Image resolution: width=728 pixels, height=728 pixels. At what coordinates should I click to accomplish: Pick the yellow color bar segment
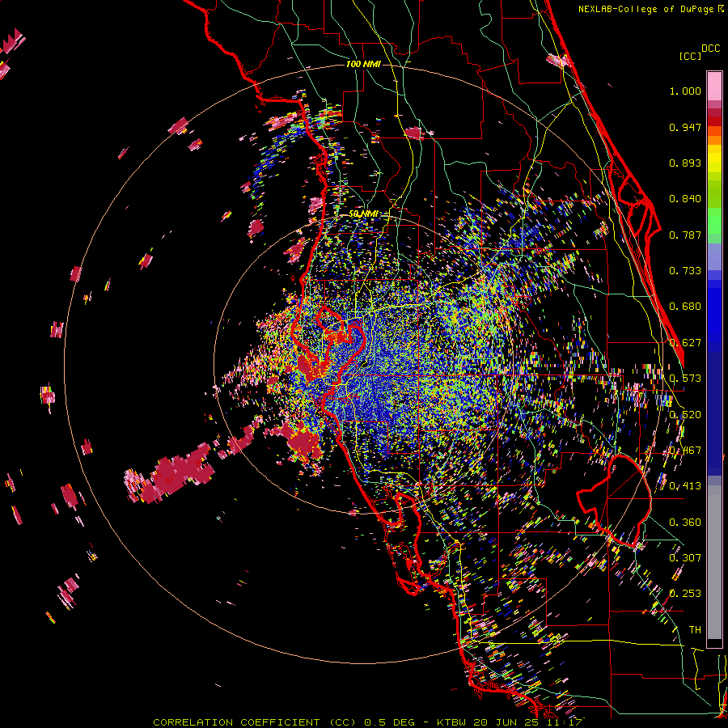[714, 158]
